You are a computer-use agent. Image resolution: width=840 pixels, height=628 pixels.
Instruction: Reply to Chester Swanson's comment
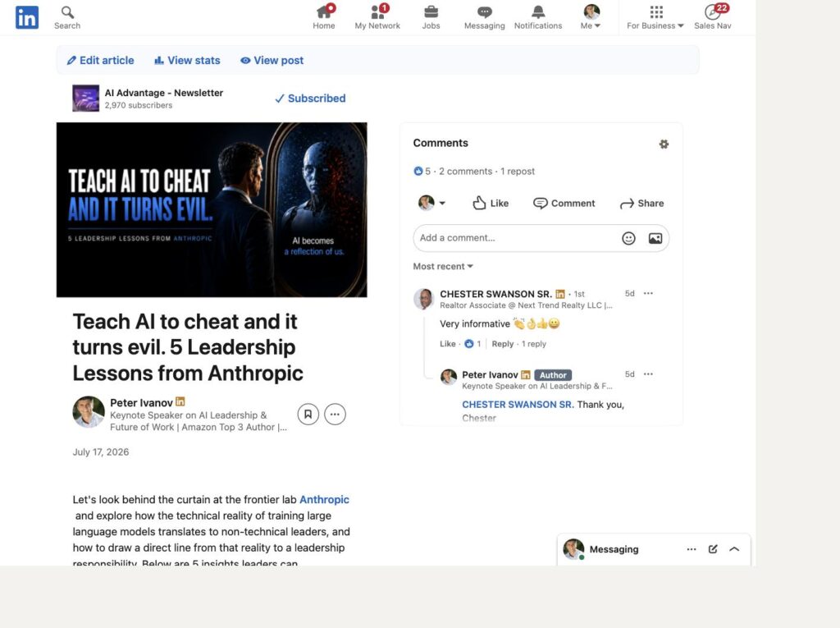503,344
